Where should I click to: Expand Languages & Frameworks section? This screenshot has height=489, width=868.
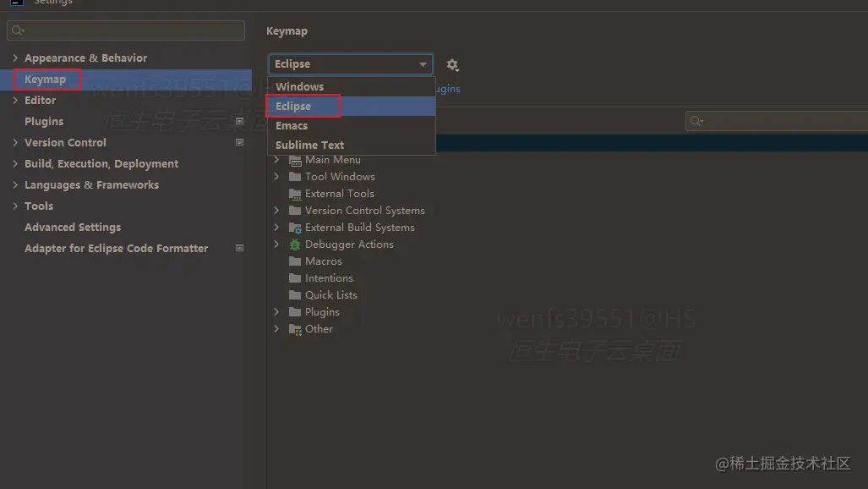coord(15,184)
